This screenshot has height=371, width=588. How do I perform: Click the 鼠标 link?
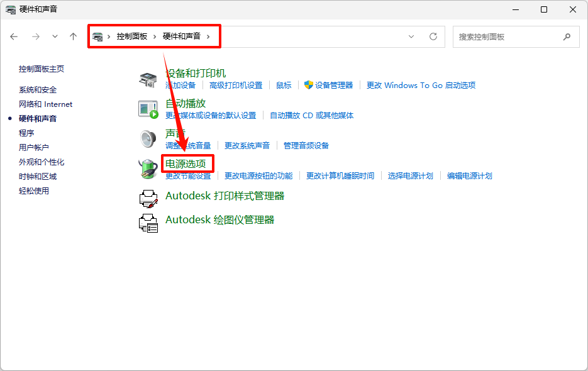point(283,85)
